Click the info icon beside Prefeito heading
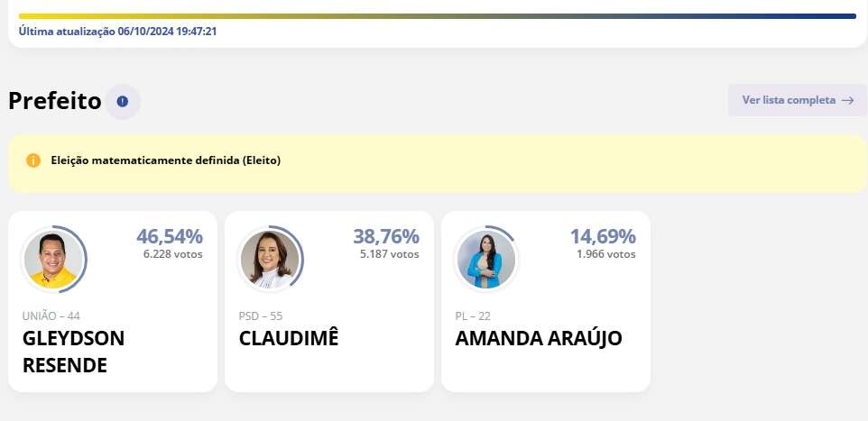Image resolution: width=868 pixels, height=421 pixels. 123,102
